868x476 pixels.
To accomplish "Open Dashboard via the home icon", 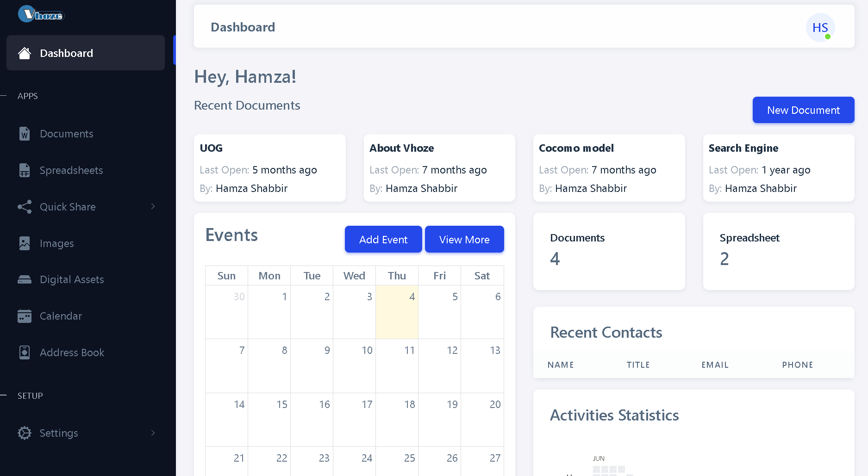I will 25,53.
